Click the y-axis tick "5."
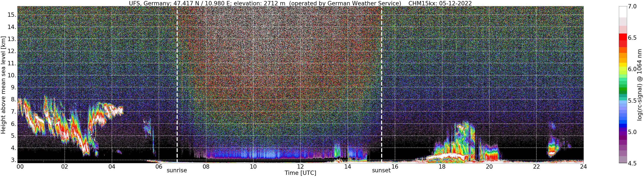Viewport: 644px width, 177px height. [x=13, y=136]
